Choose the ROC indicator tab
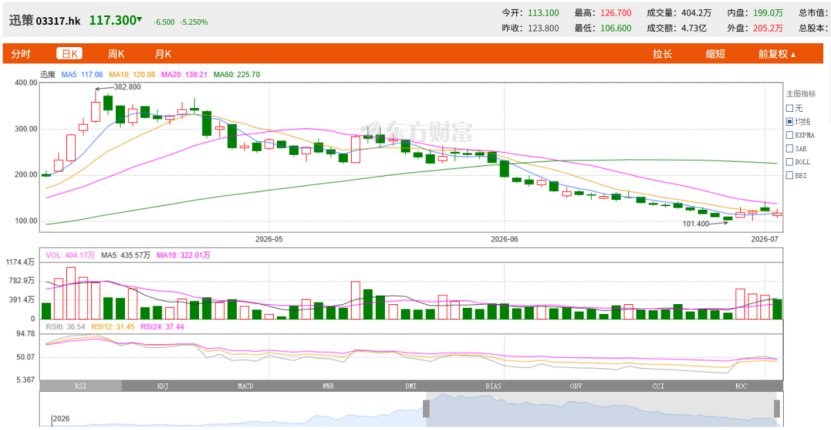 (741, 387)
